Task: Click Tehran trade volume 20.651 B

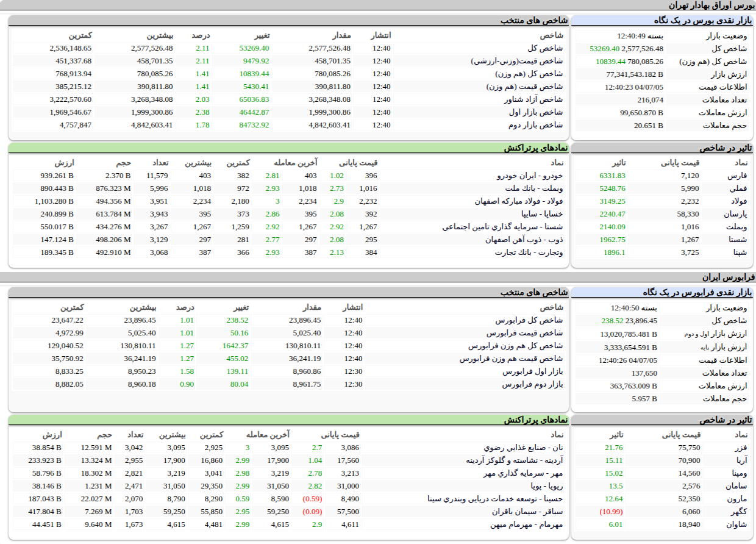Action: pyautogui.click(x=649, y=126)
